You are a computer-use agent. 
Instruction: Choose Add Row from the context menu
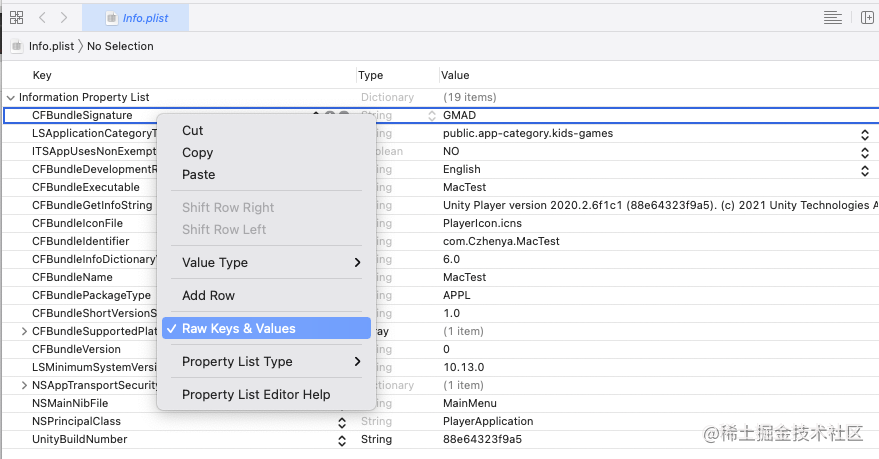pos(208,296)
